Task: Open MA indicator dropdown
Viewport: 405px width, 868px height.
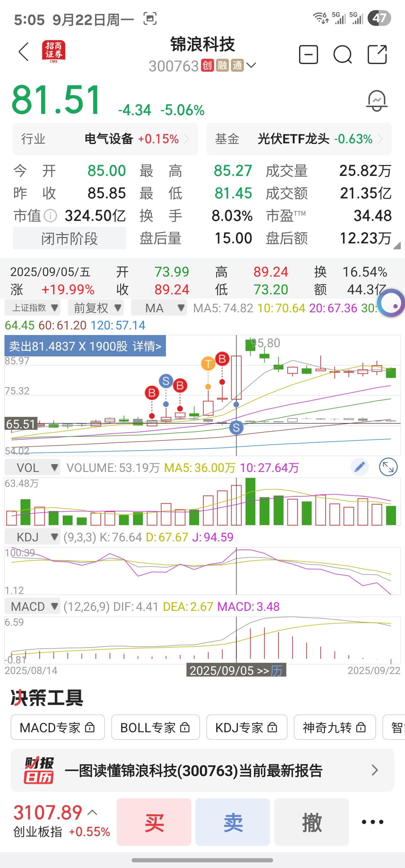Action: tap(159, 308)
